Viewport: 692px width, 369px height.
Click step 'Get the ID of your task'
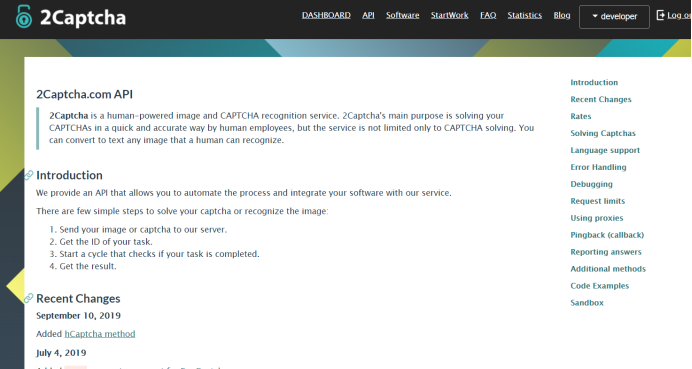point(106,242)
